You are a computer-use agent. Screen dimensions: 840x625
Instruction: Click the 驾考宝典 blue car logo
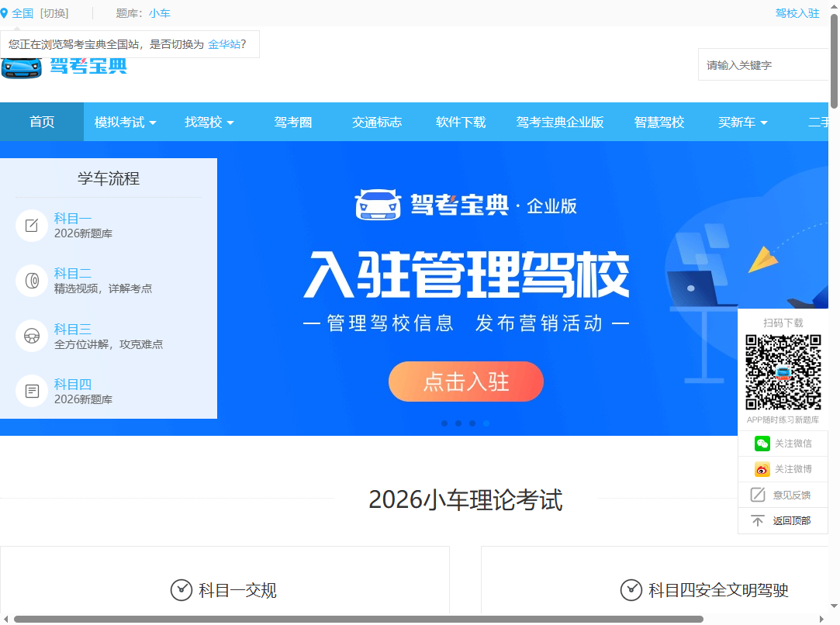22,67
